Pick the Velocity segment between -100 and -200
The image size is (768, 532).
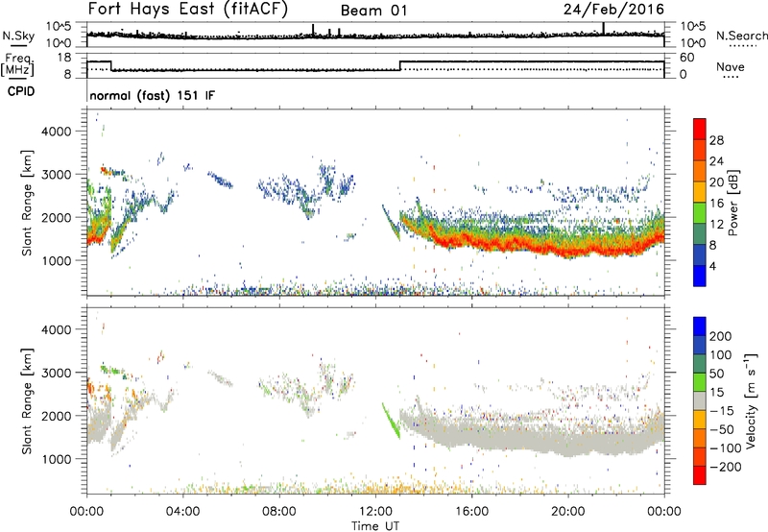700,456
